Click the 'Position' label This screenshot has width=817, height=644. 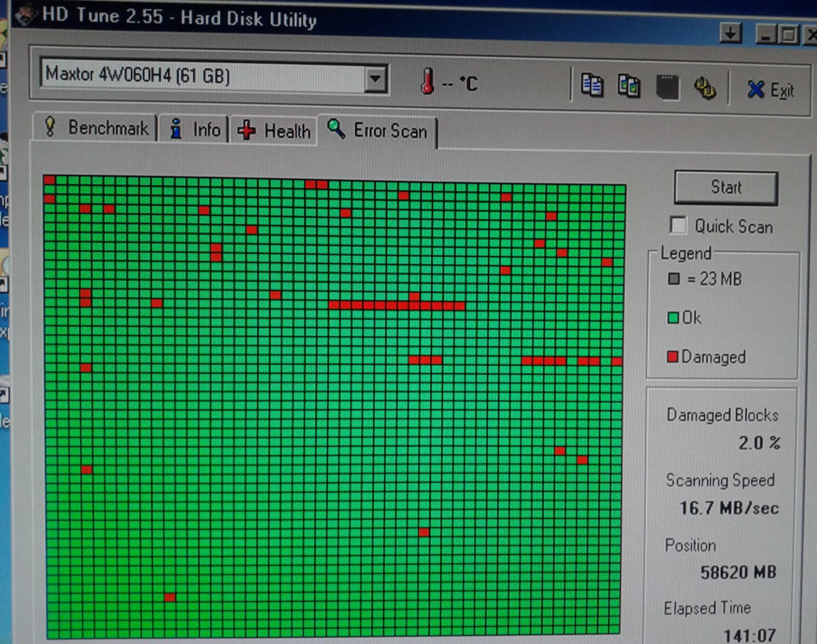click(690, 545)
